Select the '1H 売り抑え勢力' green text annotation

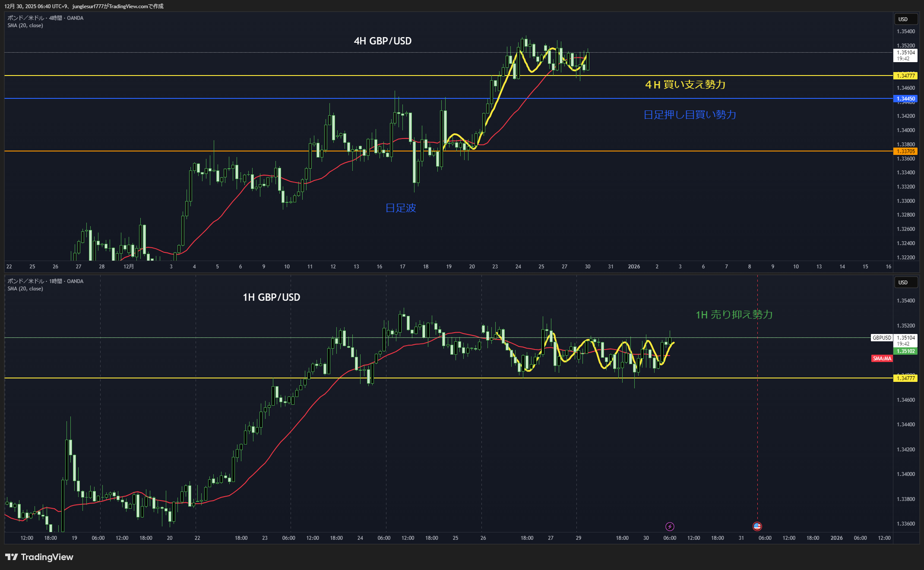coord(734,315)
